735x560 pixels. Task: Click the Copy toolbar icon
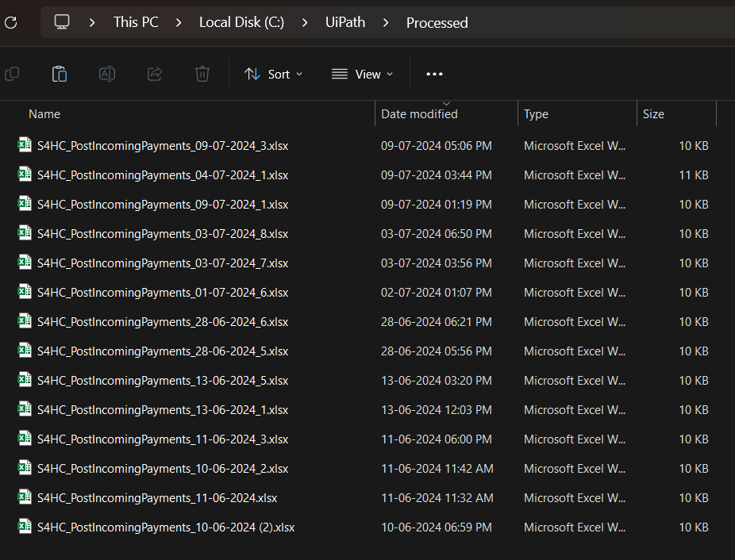pos(12,74)
